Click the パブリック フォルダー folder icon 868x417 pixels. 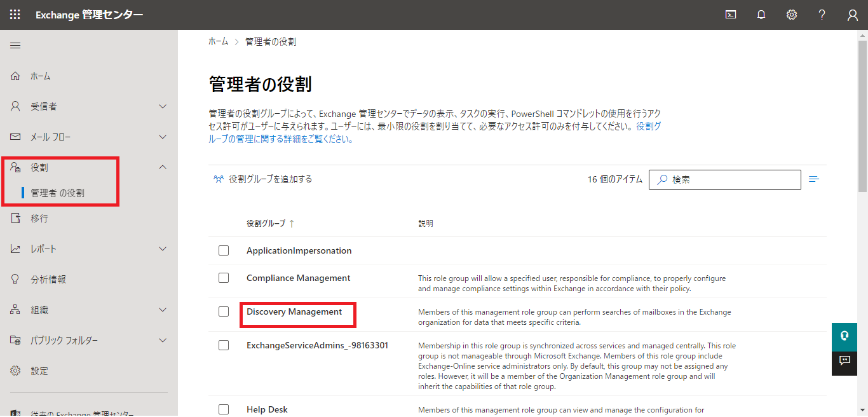(16, 340)
